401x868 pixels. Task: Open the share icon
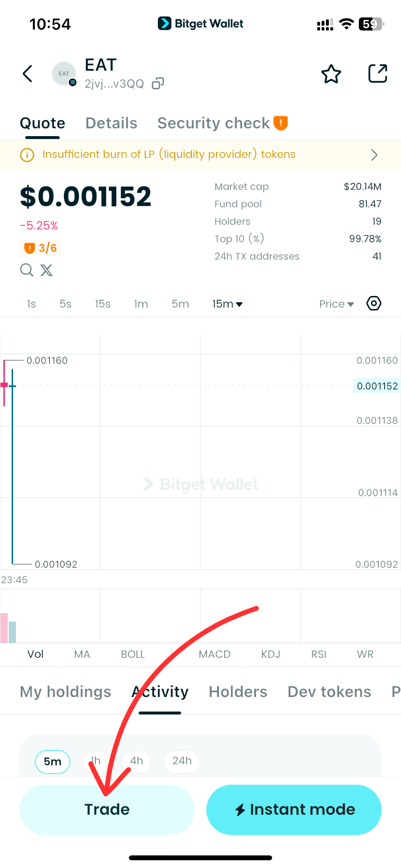378,74
